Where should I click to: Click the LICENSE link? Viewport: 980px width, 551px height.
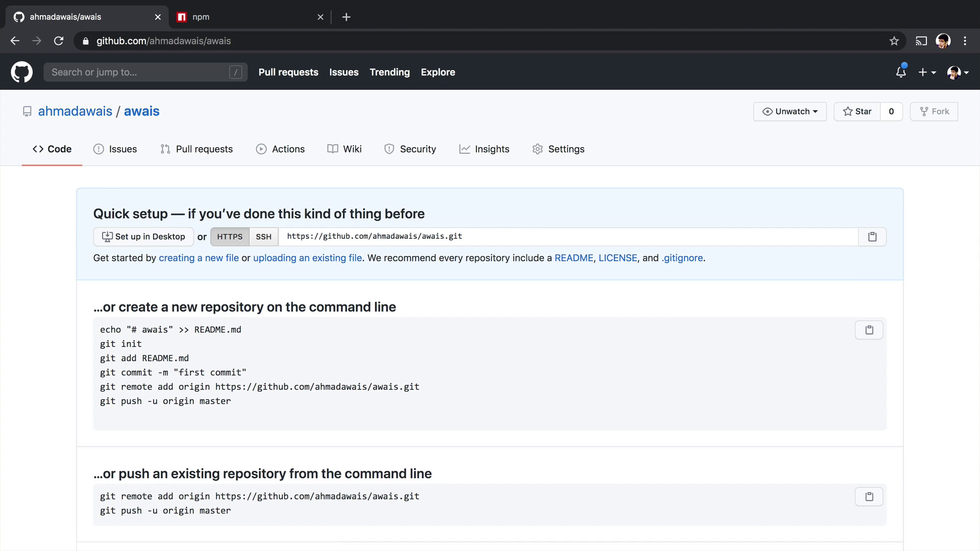point(618,258)
